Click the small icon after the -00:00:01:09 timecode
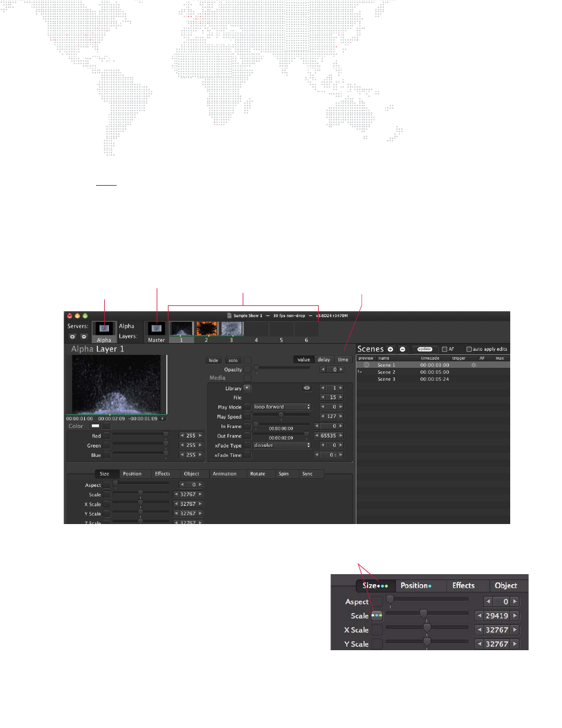Viewport: 562px width, 728px height. (x=163, y=419)
